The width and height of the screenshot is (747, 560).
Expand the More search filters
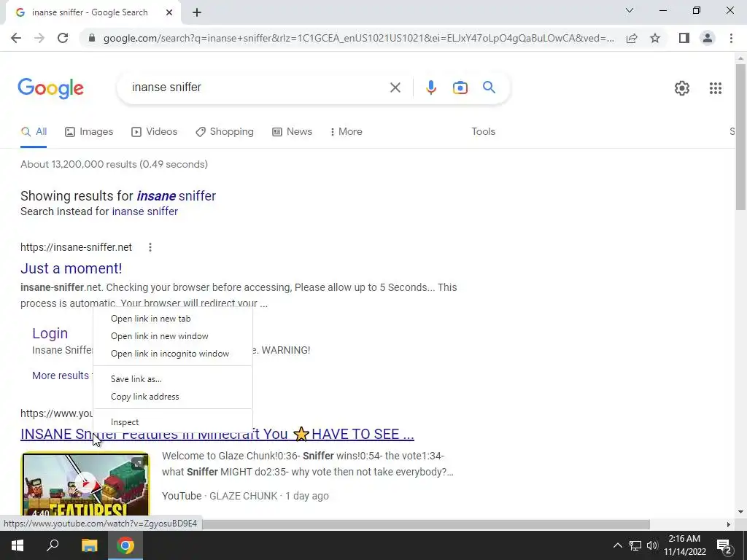tap(347, 131)
